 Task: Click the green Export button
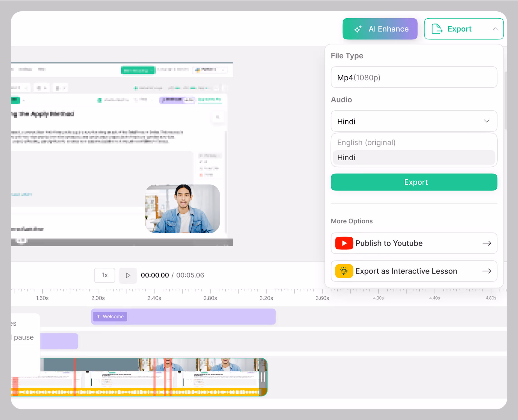tap(414, 182)
